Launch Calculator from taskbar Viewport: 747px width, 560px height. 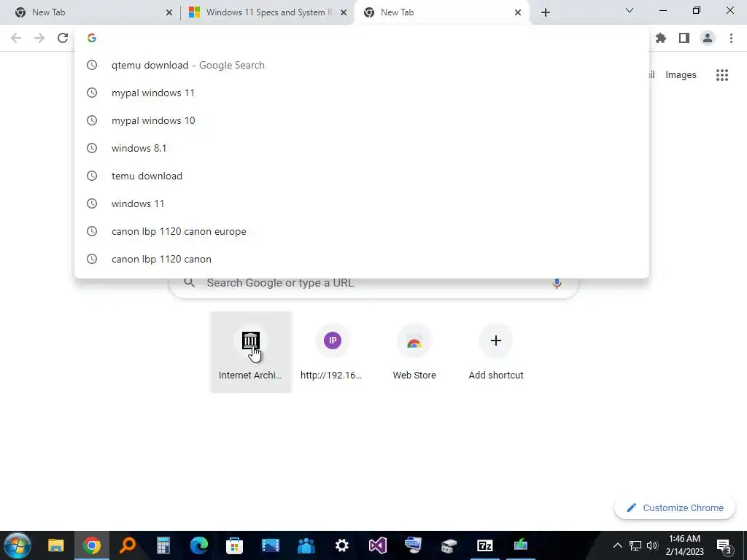[163, 545]
